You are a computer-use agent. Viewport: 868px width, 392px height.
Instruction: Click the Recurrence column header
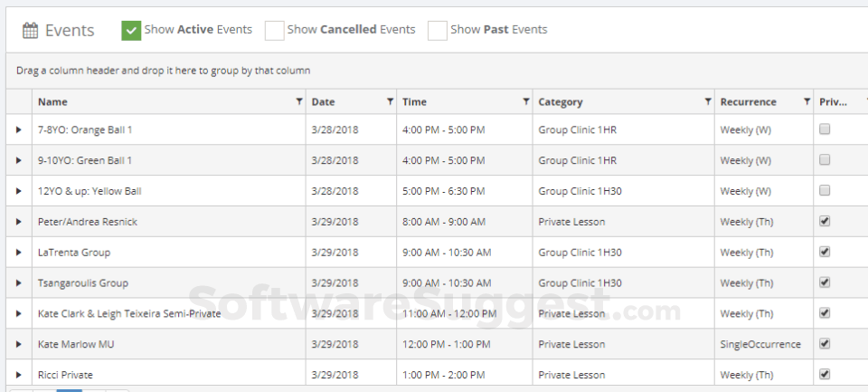click(x=748, y=102)
